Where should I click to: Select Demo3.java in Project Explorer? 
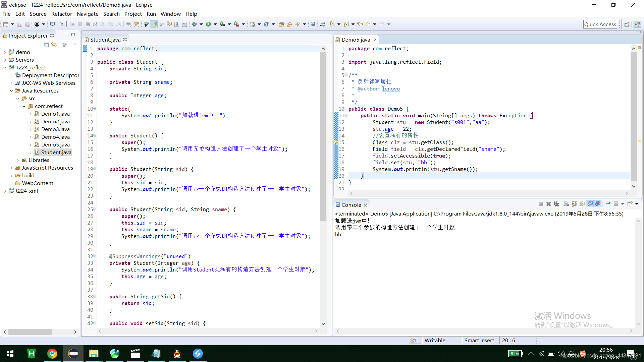(x=55, y=129)
